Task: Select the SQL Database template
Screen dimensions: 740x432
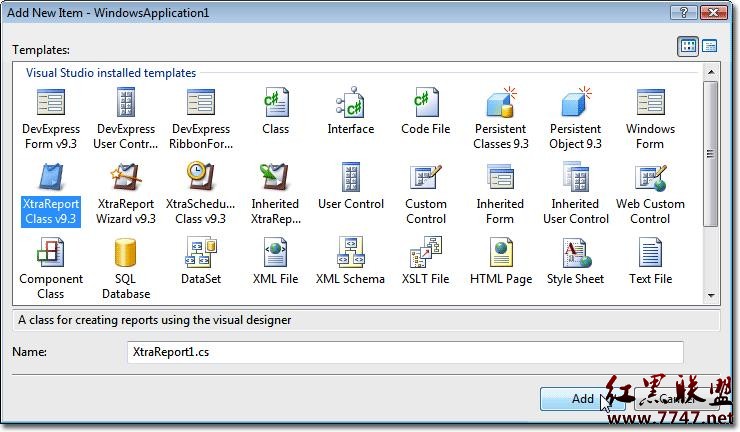Action: (126, 269)
